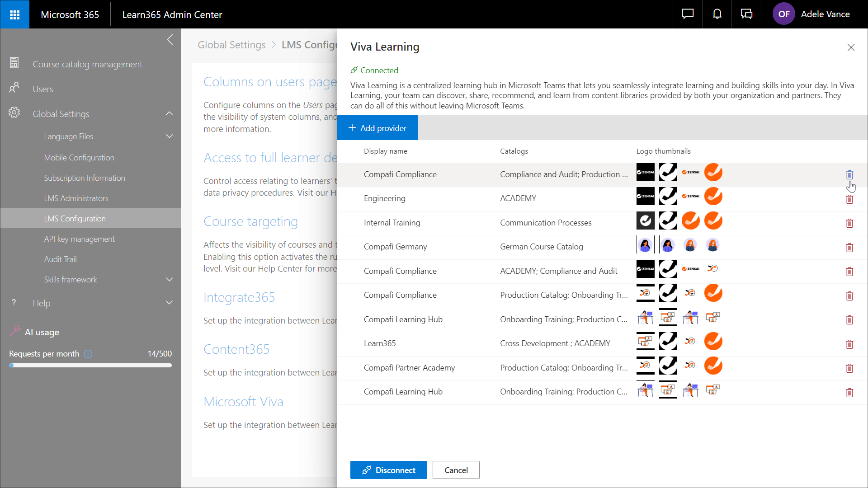Open Audit Trail in sidebar
Viewport: 868px width, 488px height.
(x=60, y=259)
